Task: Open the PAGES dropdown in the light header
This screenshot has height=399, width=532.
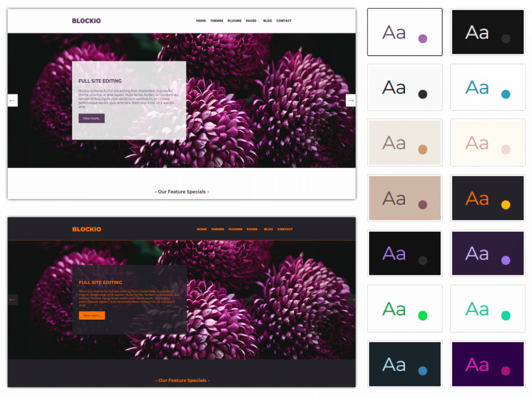Action: (x=252, y=20)
